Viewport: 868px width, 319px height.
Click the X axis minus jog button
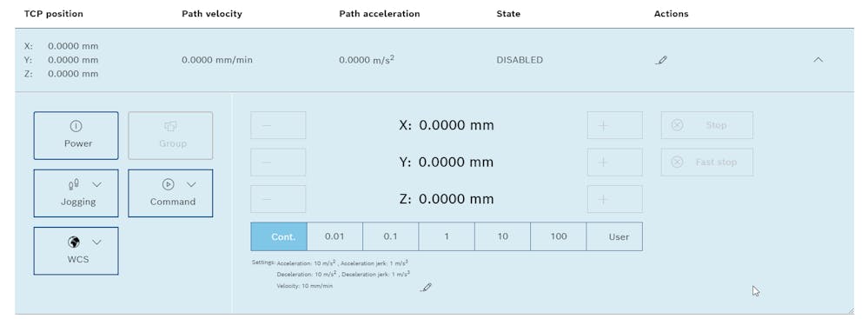(278, 125)
